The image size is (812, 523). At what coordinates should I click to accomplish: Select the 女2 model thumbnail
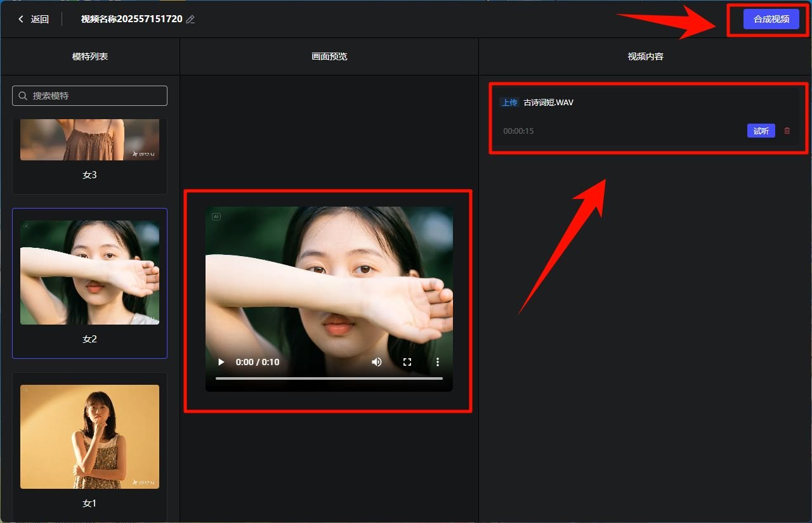tap(89, 273)
